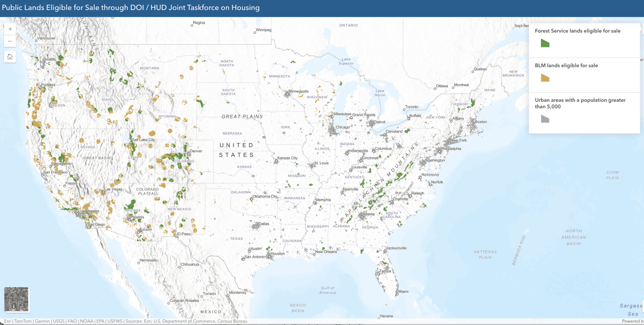The height and width of the screenshot is (325, 644).
Task: Select the 'BLM lands eligible for sale' entry
Action: (x=567, y=65)
